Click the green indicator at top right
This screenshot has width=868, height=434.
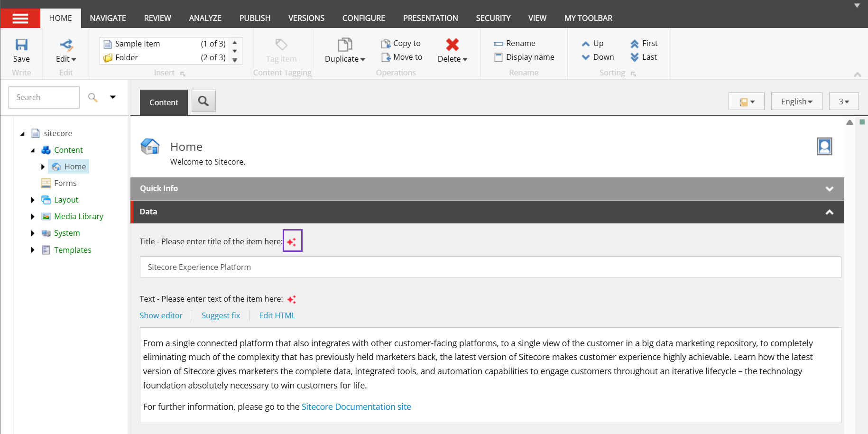pos(862,122)
